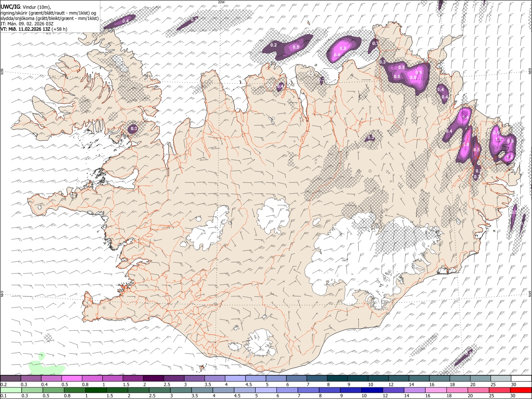Pick the grey-teal lower legend swatch 3–3.5
The image size is (532, 399).
tap(181, 390)
